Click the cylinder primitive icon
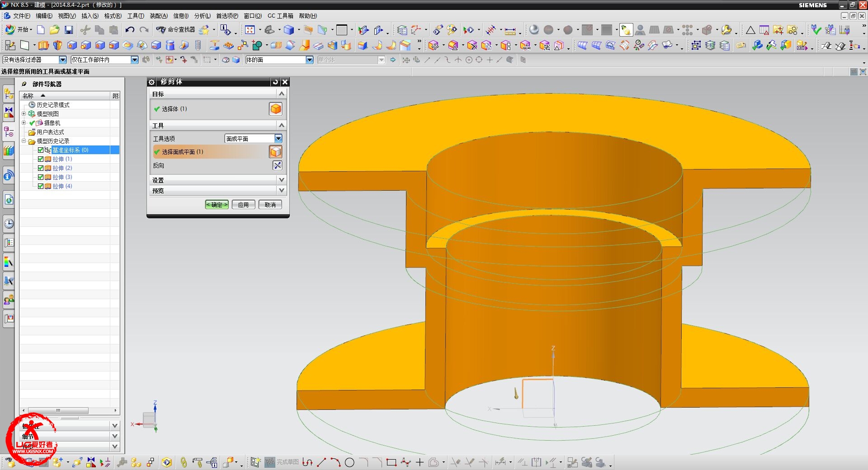The width and height of the screenshot is (868, 470). pyautogui.click(x=170, y=45)
